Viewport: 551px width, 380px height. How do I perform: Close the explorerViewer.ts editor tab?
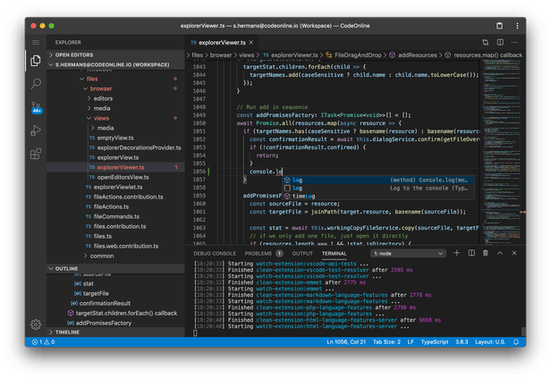[251, 43]
